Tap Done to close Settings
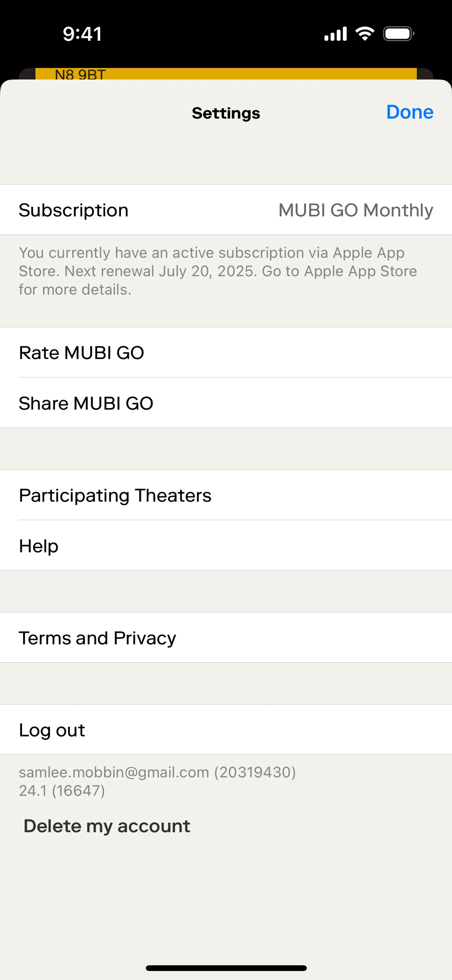Screen dimensions: 452x980 409,112
